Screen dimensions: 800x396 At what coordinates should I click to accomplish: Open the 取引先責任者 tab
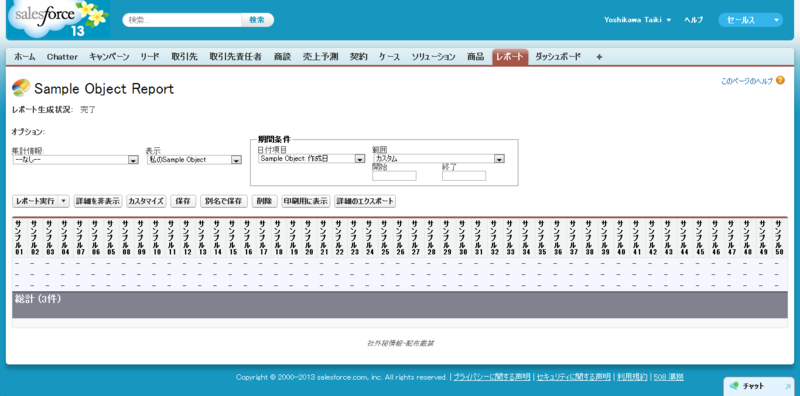coord(235,57)
